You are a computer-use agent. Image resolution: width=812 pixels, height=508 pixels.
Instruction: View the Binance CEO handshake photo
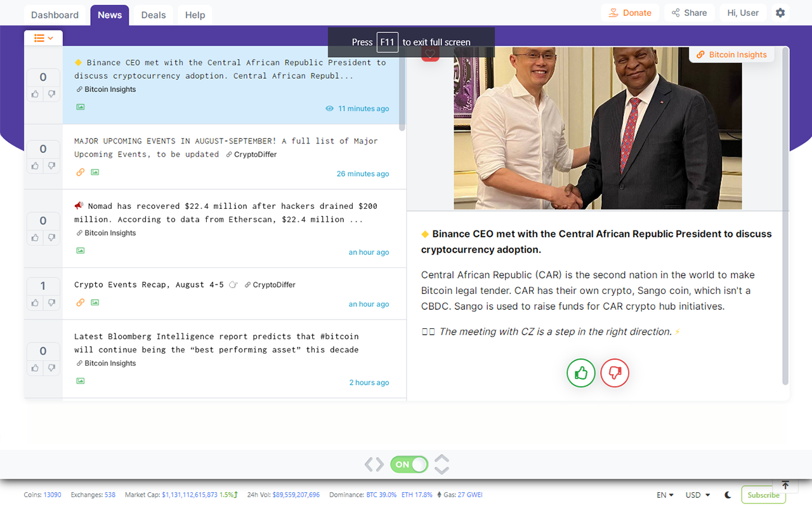point(598,128)
